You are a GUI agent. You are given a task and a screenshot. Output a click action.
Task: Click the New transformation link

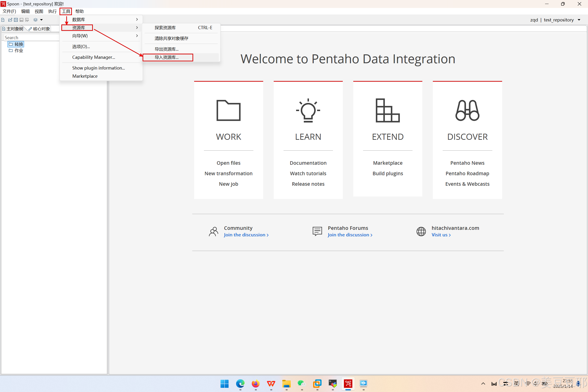228,173
